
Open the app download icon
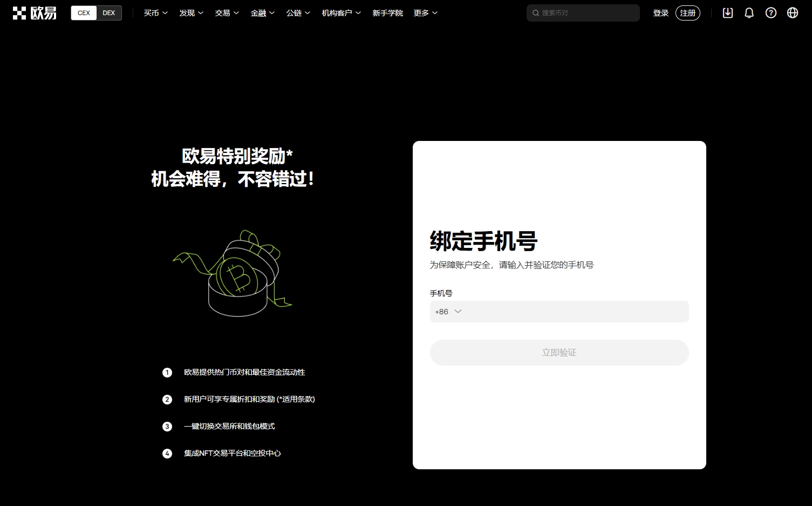click(x=727, y=12)
